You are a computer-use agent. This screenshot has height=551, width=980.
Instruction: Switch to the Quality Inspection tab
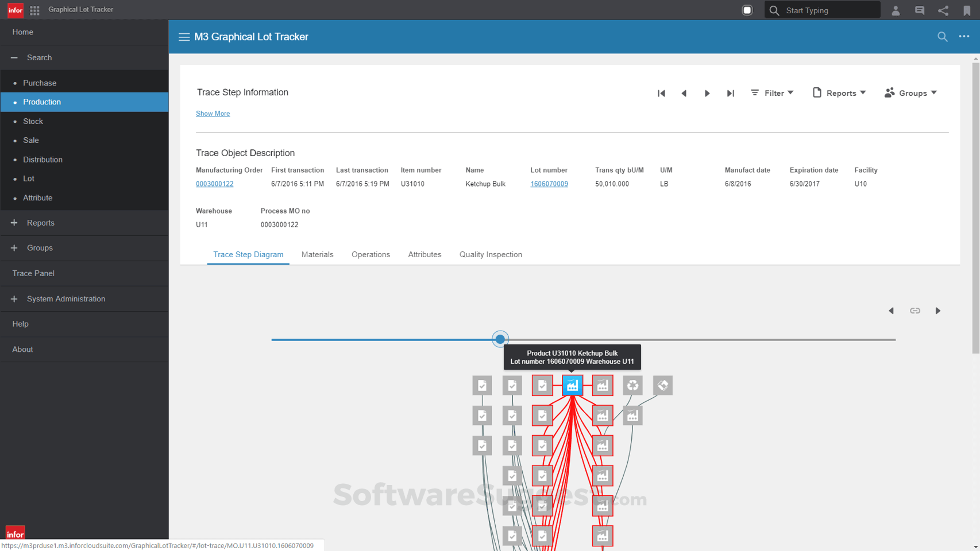tap(491, 255)
